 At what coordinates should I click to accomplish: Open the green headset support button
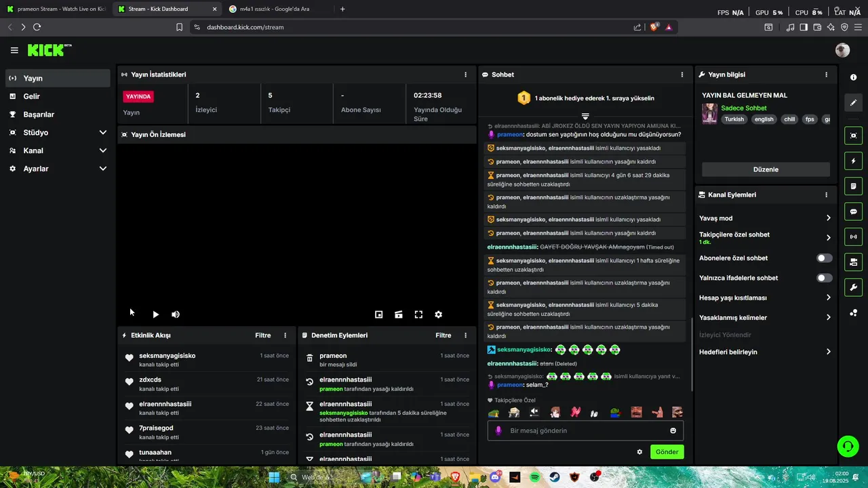[848, 446]
